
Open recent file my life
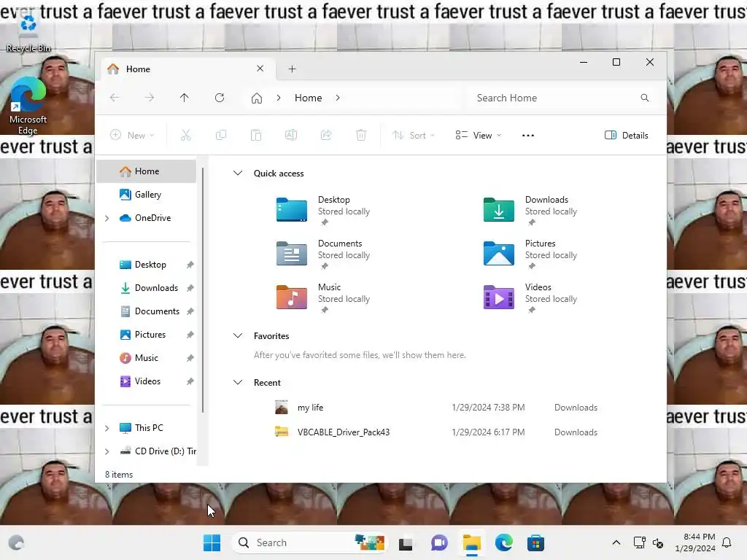pos(436,408)
